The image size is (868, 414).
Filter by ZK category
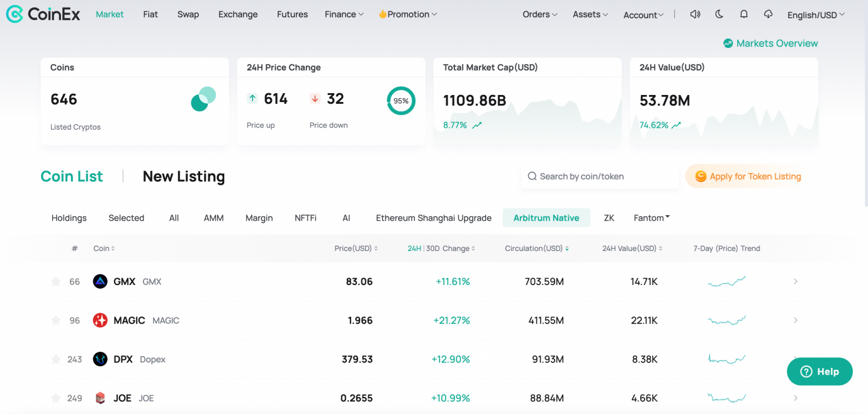[x=609, y=218]
